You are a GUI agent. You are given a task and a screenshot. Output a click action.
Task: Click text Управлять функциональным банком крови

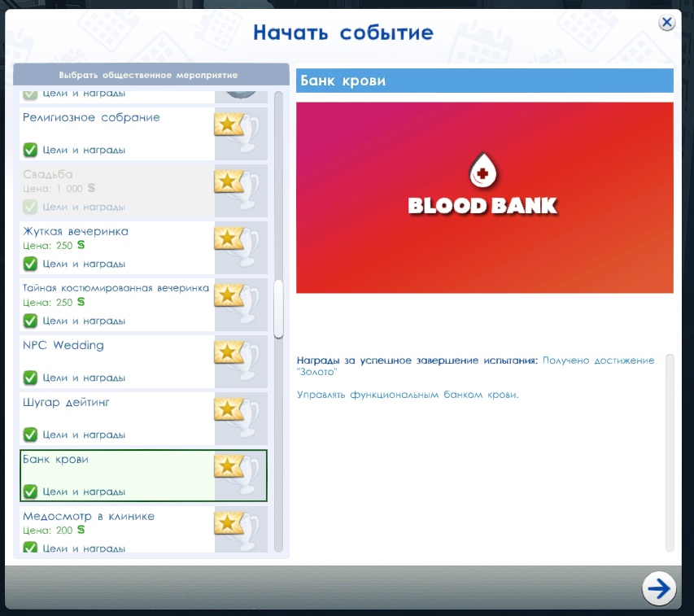(x=408, y=395)
